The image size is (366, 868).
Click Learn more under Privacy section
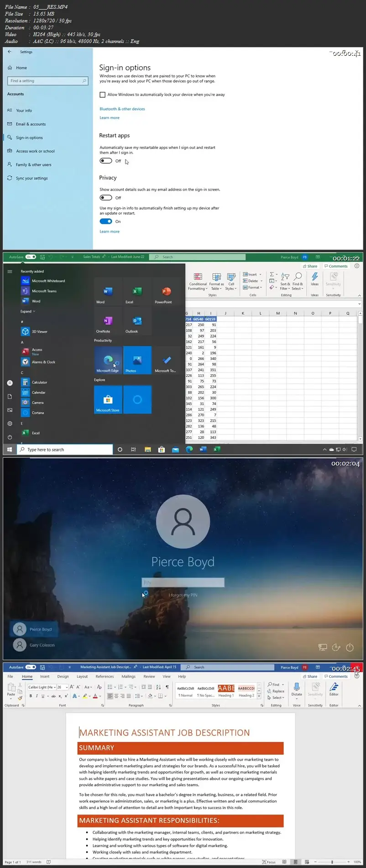pos(110,231)
